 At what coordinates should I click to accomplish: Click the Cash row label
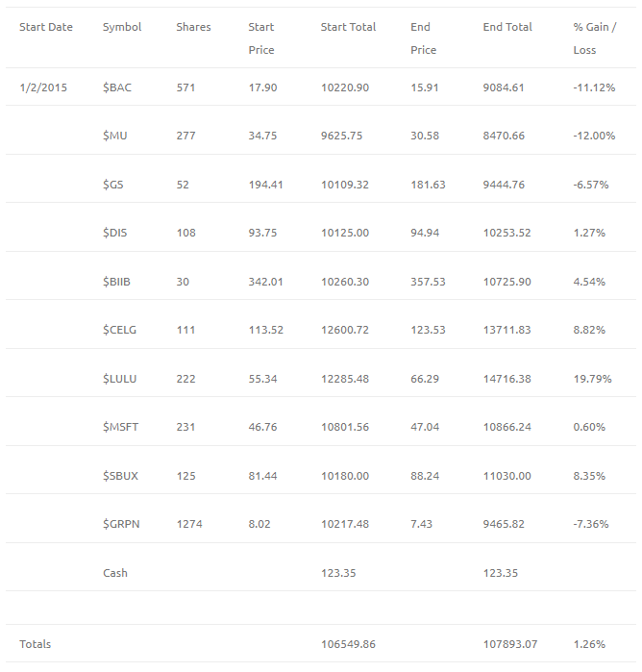click(x=115, y=573)
